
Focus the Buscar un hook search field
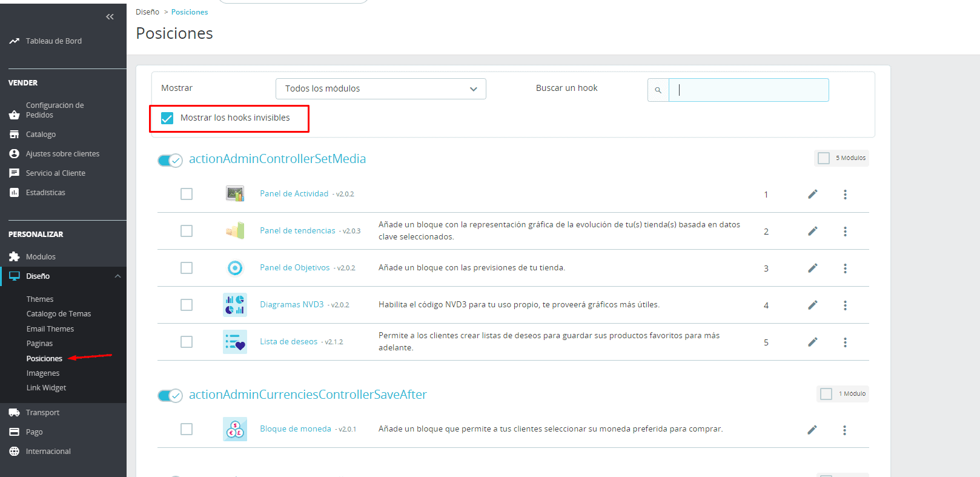[749, 90]
